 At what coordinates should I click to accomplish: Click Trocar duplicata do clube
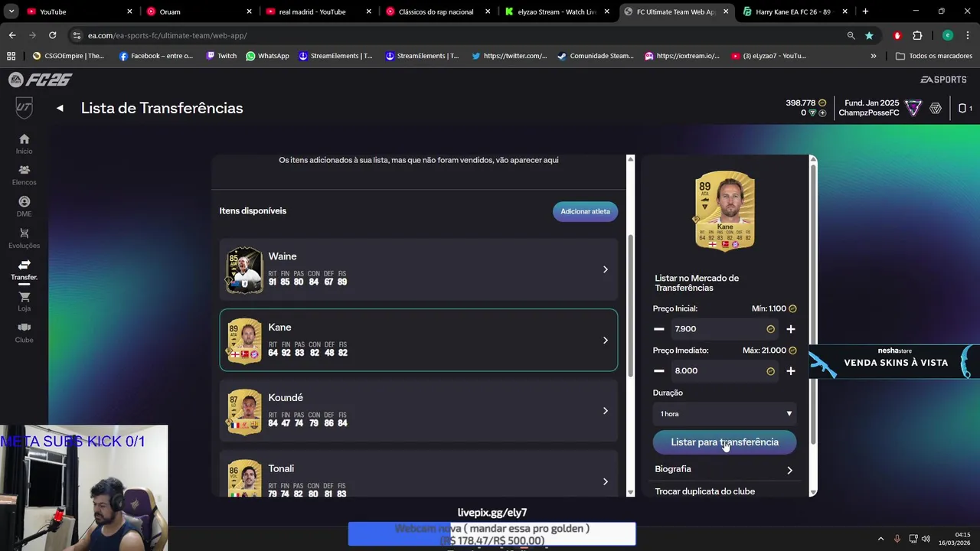click(x=705, y=491)
